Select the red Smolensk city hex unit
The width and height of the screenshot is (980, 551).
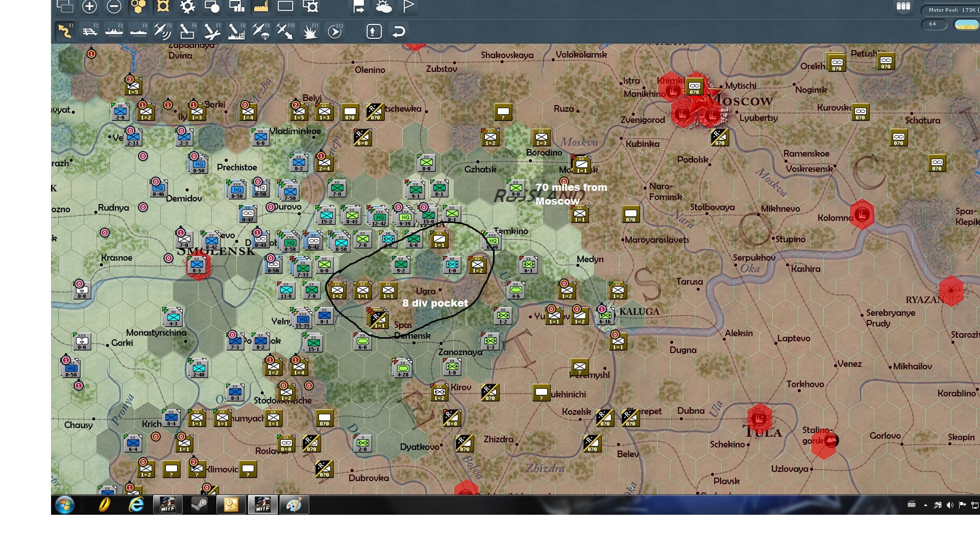[x=198, y=265]
